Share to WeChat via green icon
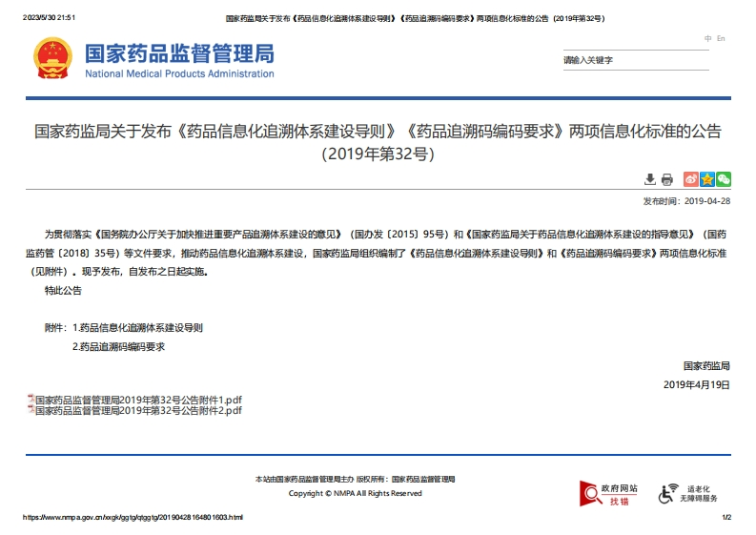The height and width of the screenshot is (535, 756). coord(724,179)
